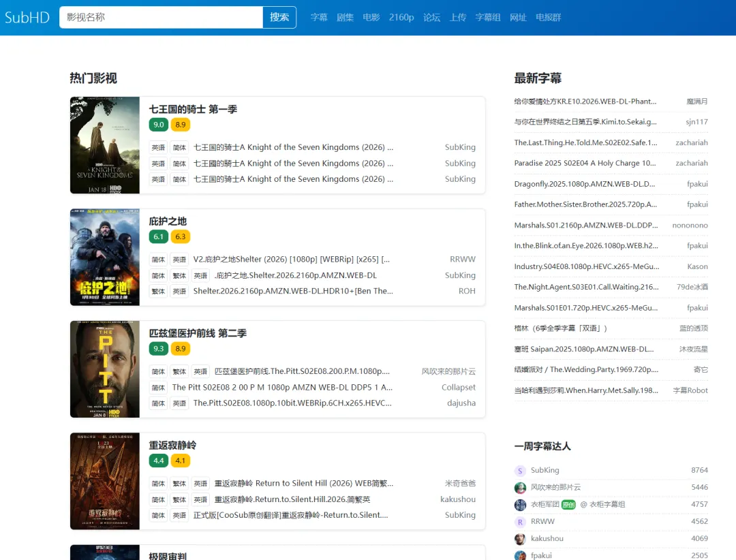Screen dimensions: 736x560
Task: Open the 重返寂静岭 title link
Action: point(172,445)
